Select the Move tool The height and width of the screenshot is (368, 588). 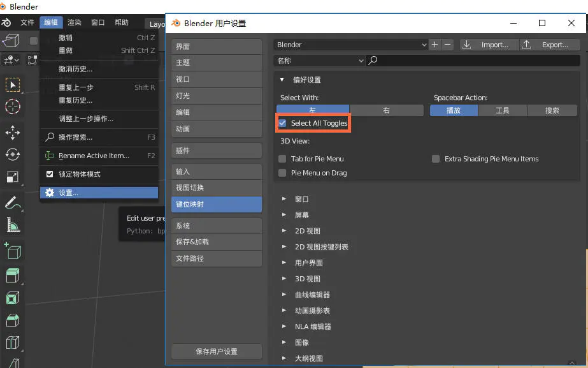point(12,133)
